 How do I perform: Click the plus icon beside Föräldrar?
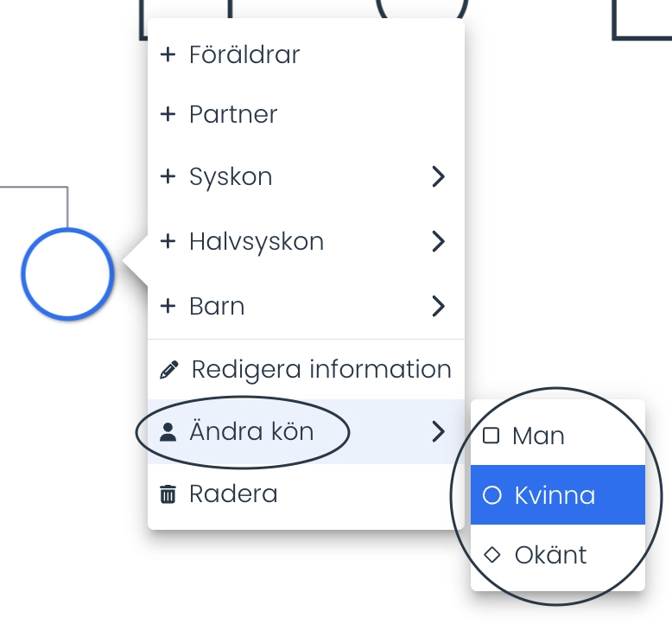[168, 54]
